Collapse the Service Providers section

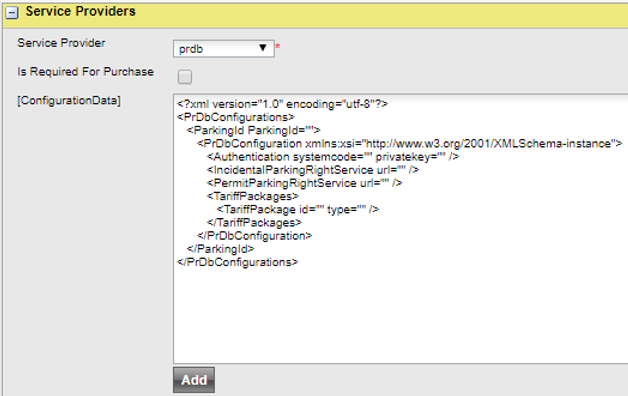pos(12,13)
